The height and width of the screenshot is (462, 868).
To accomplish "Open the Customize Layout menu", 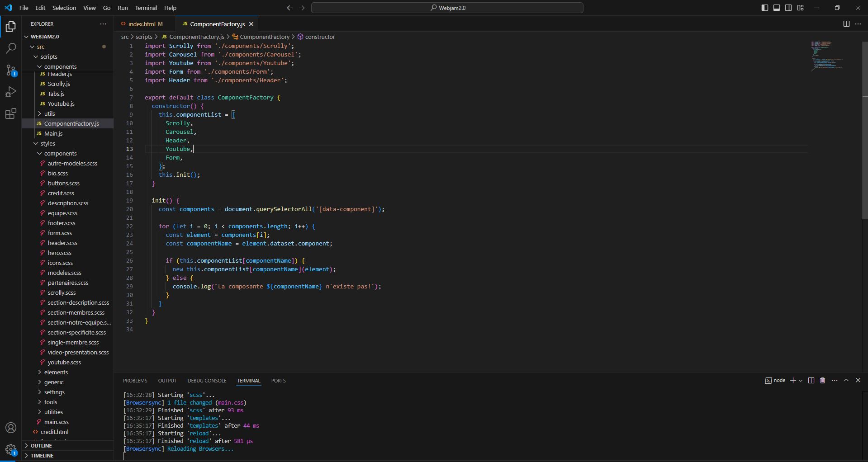I will tap(801, 8).
